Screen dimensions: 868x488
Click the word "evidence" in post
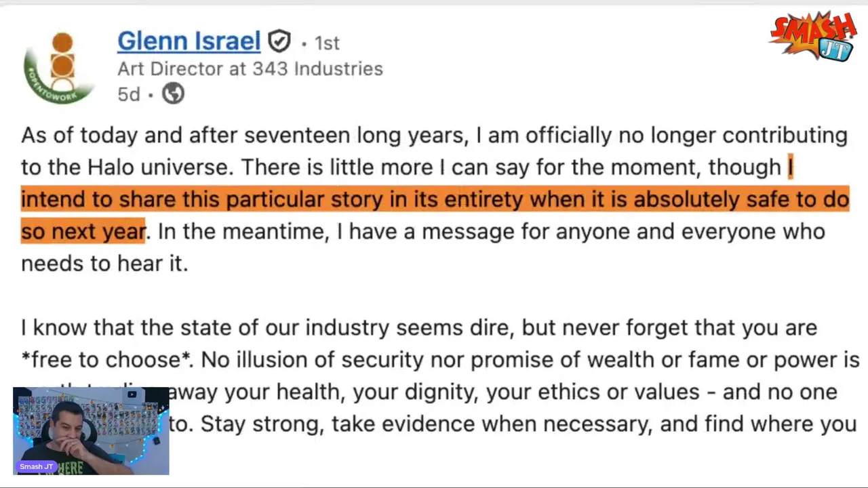[x=428, y=424]
